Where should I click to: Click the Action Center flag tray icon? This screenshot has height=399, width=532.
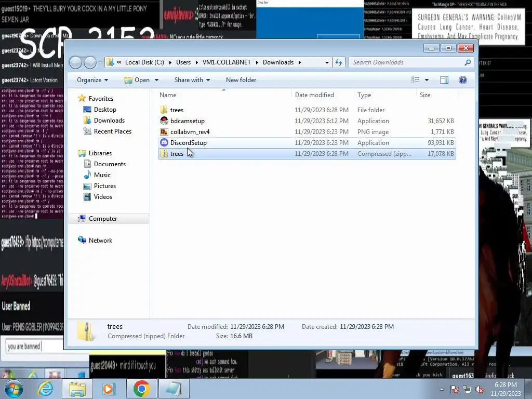[x=455, y=389]
